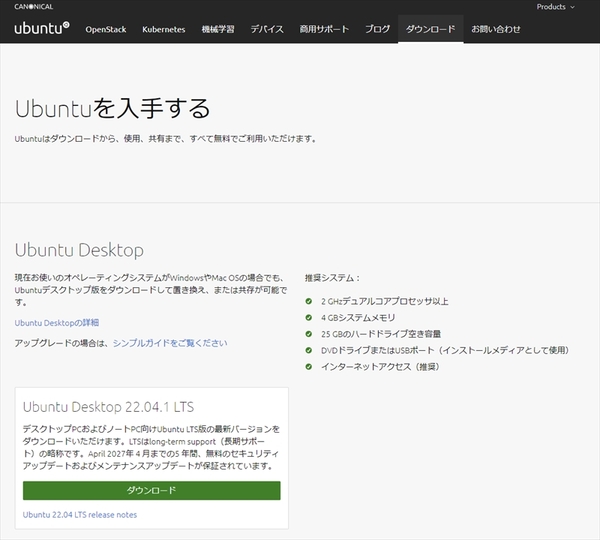Expand the Products dropdown menu
This screenshot has width=600, height=540.
(555, 7)
